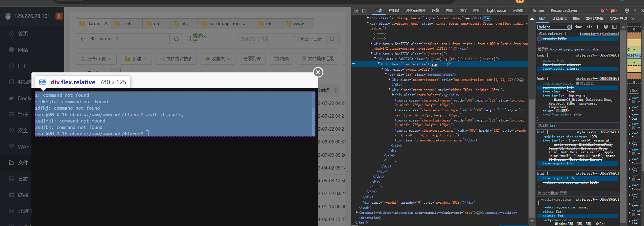The image size is (644, 226).
Task: Click the notification badge showing 0
Action: point(59,16)
